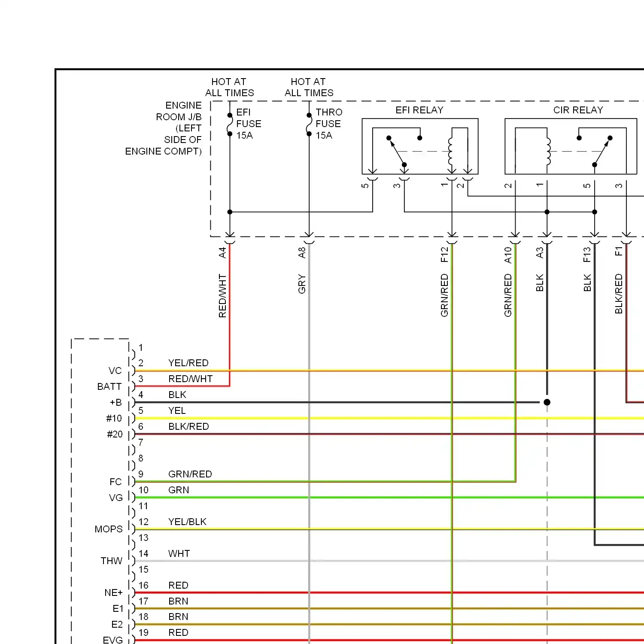Select the THRO FUSE 15A label
This screenshot has width=644, height=644.
coord(329,124)
